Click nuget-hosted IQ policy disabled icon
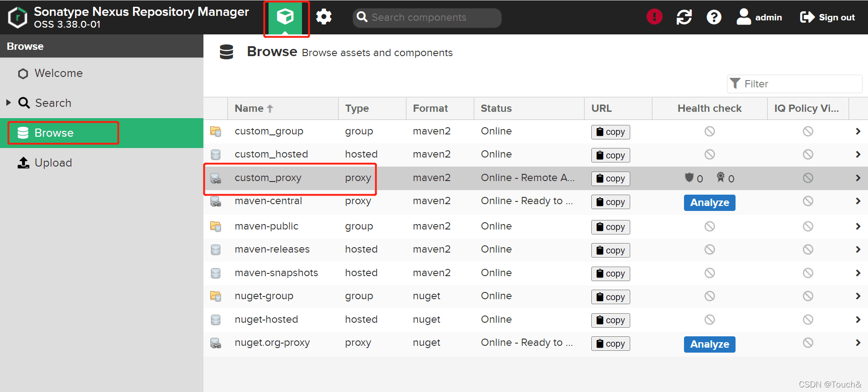The width and height of the screenshot is (868, 392). click(x=808, y=320)
